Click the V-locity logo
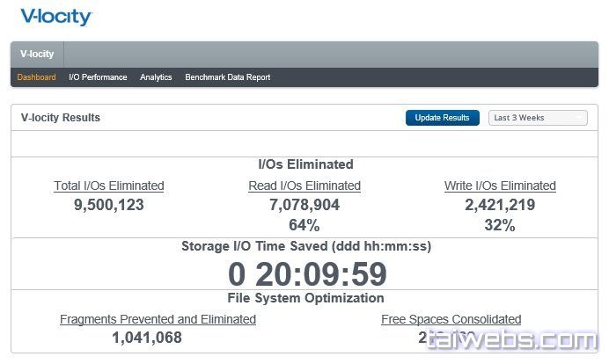The width and height of the screenshot is (609, 364). (x=56, y=17)
